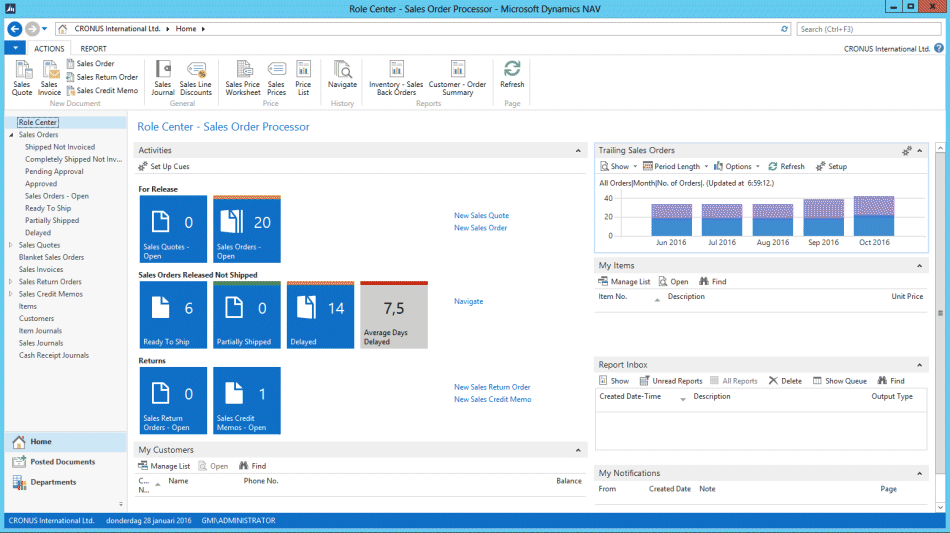This screenshot has height=533, width=950.
Task: Collapse the My Items part
Action: click(x=920, y=266)
